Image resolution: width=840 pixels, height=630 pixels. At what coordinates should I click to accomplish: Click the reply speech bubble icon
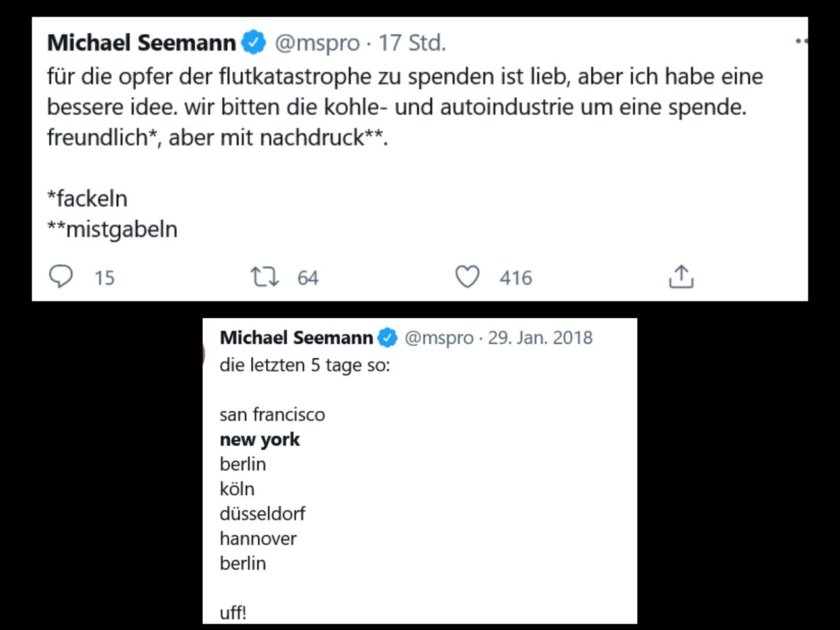61,277
